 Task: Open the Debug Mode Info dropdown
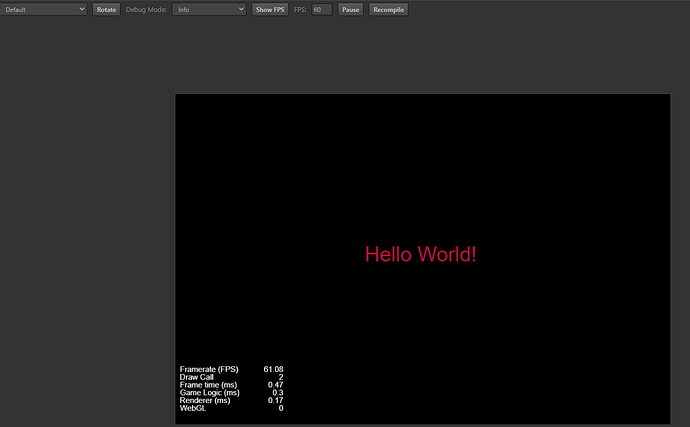209,9
